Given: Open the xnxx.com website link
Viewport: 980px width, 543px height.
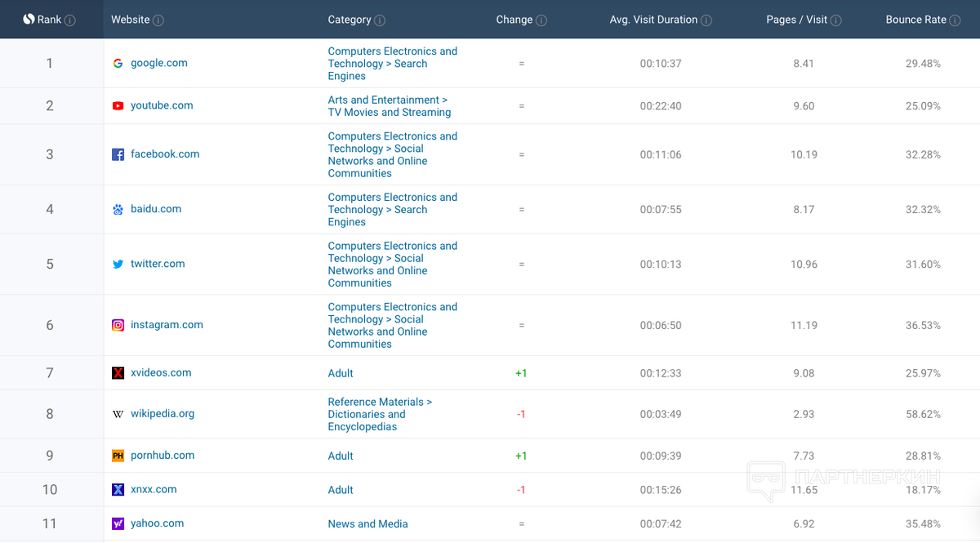Looking at the screenshot, I should [154, 489].
